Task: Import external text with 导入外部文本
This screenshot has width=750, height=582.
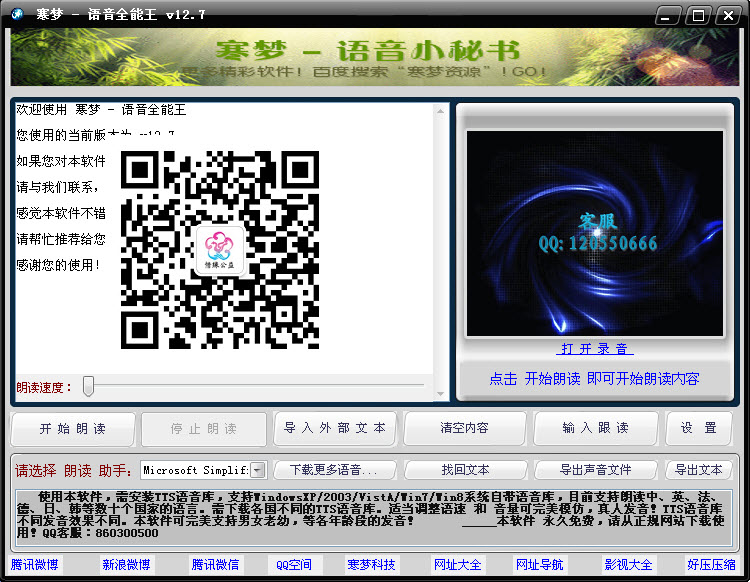Action: (335, 428)
